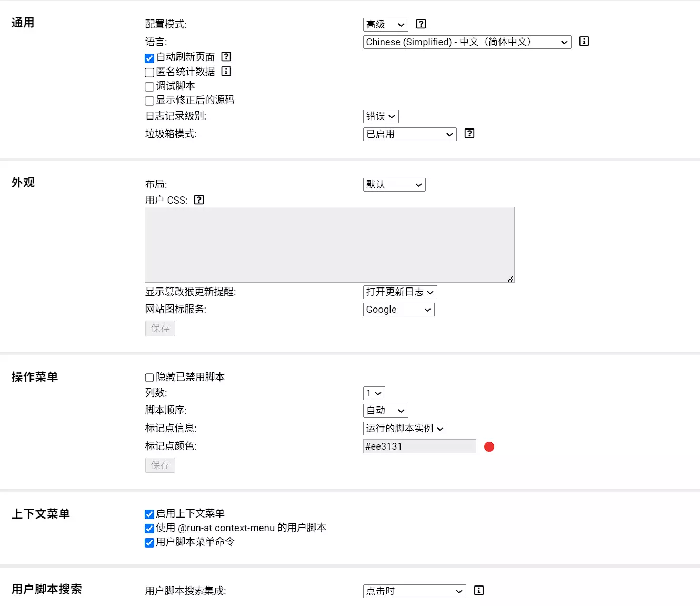
Task: Open the 网站图标服务 Google dropdown
Action: click(398, 310)
